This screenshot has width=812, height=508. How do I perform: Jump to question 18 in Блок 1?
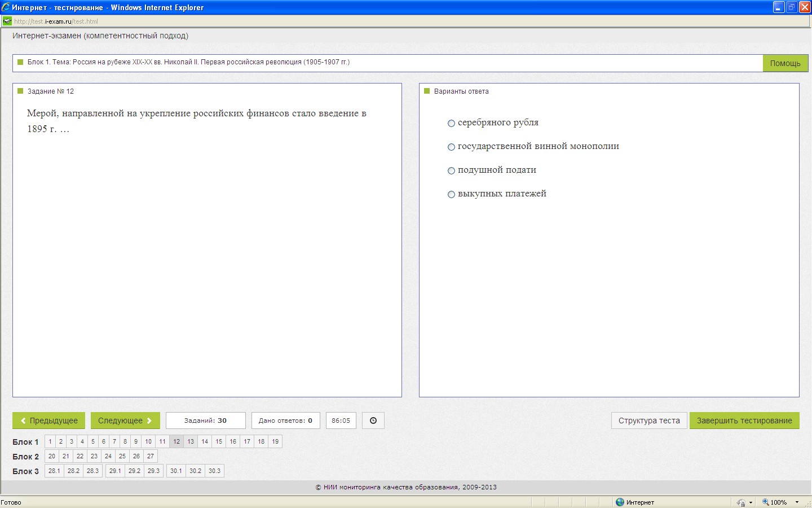coord(261,441)
